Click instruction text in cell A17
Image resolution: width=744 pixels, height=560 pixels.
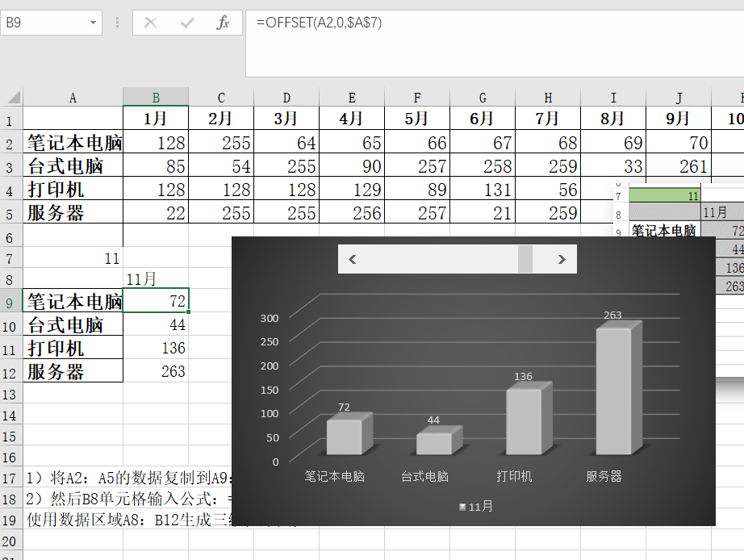click(x=128, y=478)
